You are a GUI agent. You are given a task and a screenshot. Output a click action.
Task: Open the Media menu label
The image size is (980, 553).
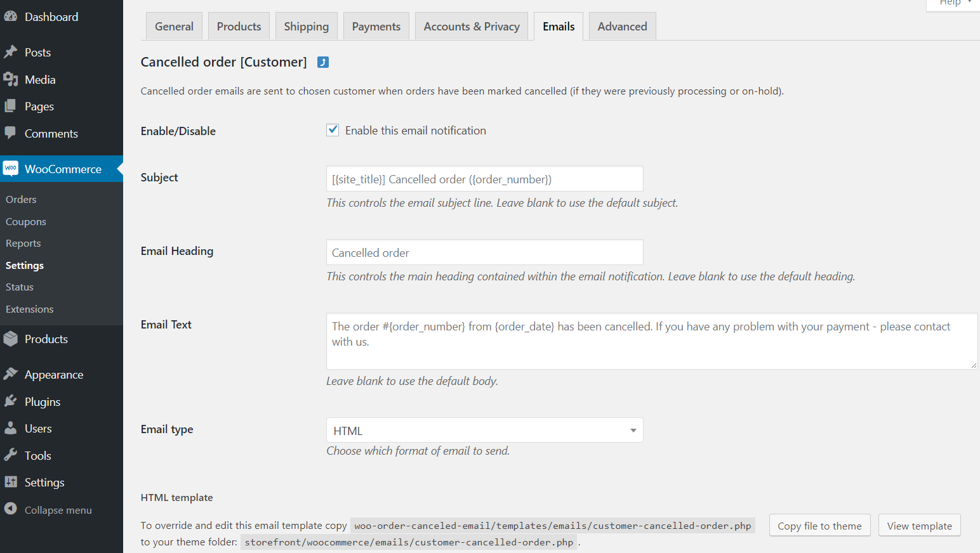coord(40,79)
